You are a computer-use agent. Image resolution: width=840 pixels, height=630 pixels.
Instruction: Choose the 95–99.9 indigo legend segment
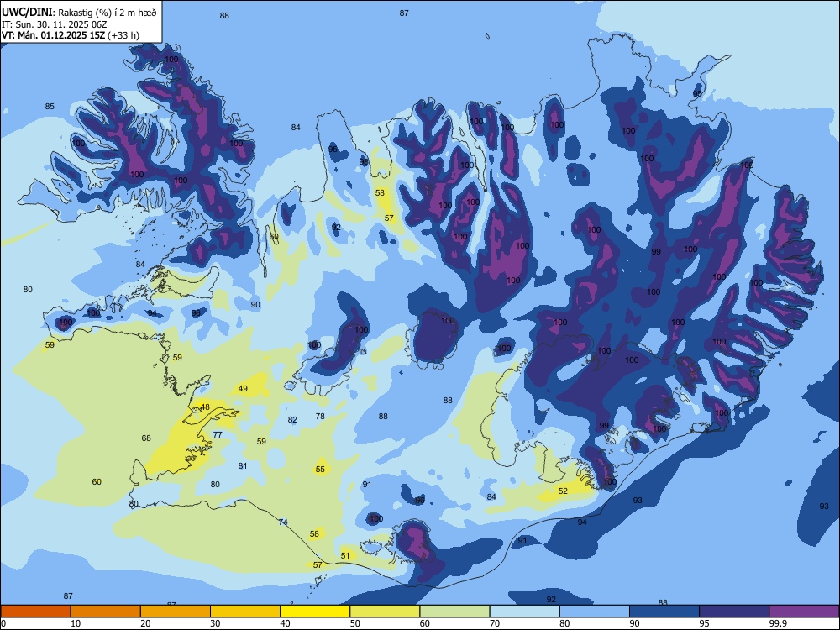pyautogui.click(x=734, y=612)
